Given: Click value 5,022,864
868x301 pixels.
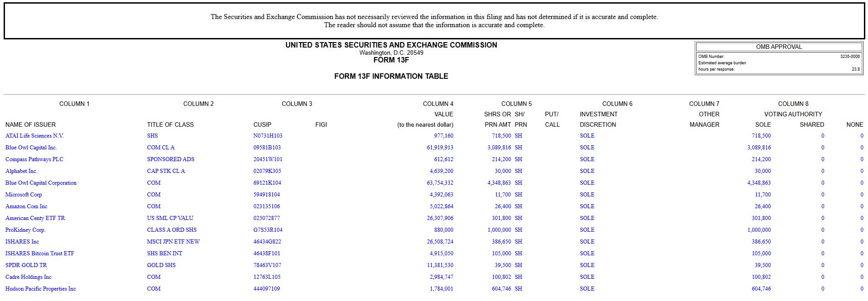Looking at the screenshot, I should pos(442,206).
